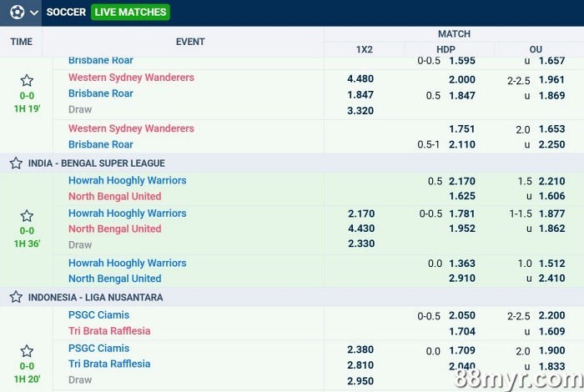Star the India - Bengal Super League
The width and height of the screenshot is (584, 392).
coord(16,163)
